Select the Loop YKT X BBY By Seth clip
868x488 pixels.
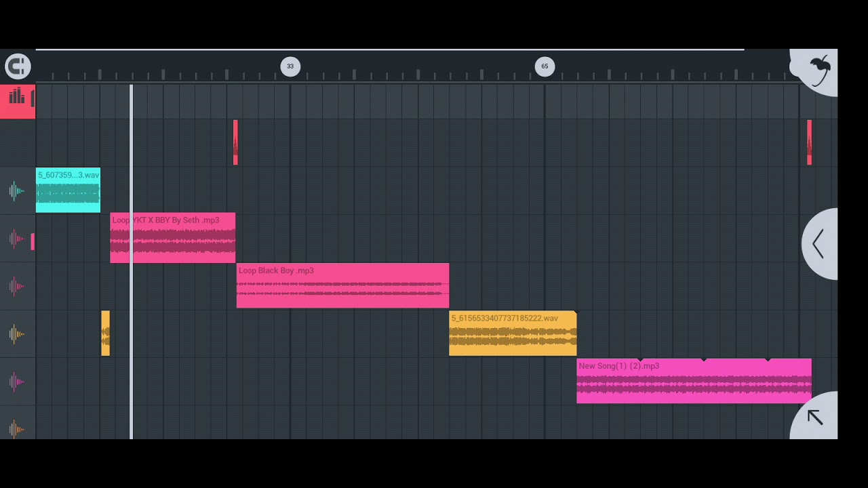(173, 238)
